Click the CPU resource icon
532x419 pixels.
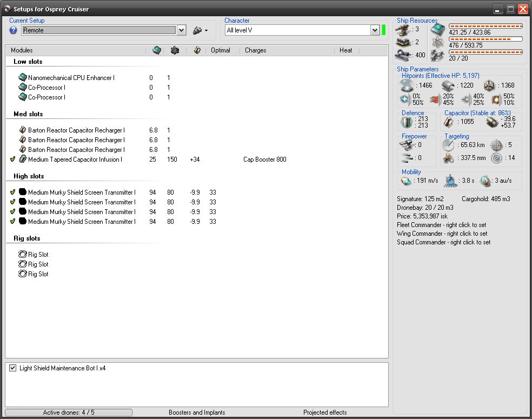438,30
